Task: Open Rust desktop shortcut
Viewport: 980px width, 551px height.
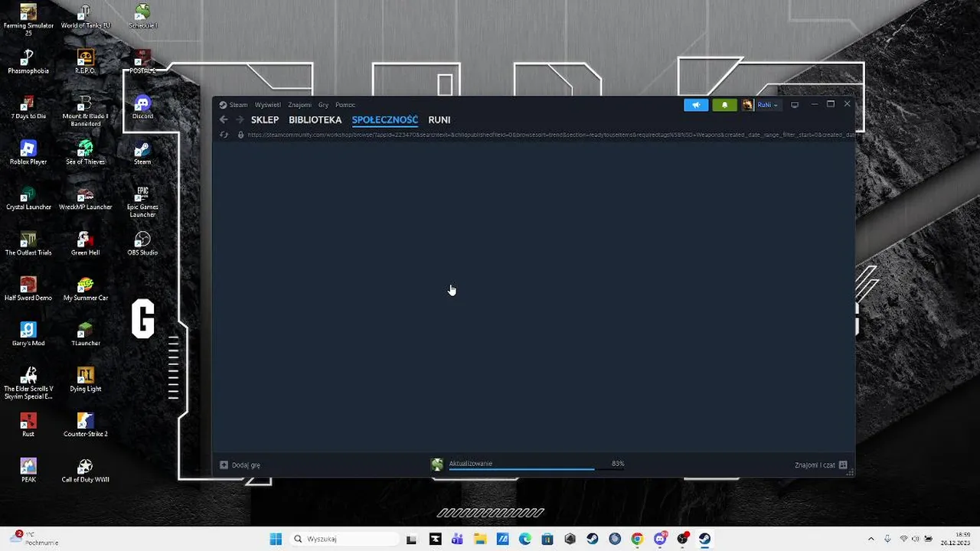Action: 28,425
